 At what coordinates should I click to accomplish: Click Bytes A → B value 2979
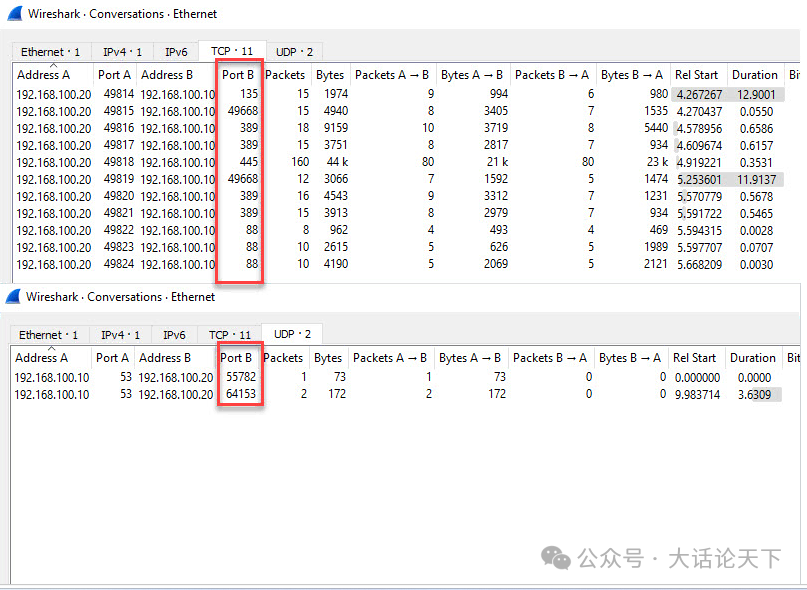pos(496,213)
